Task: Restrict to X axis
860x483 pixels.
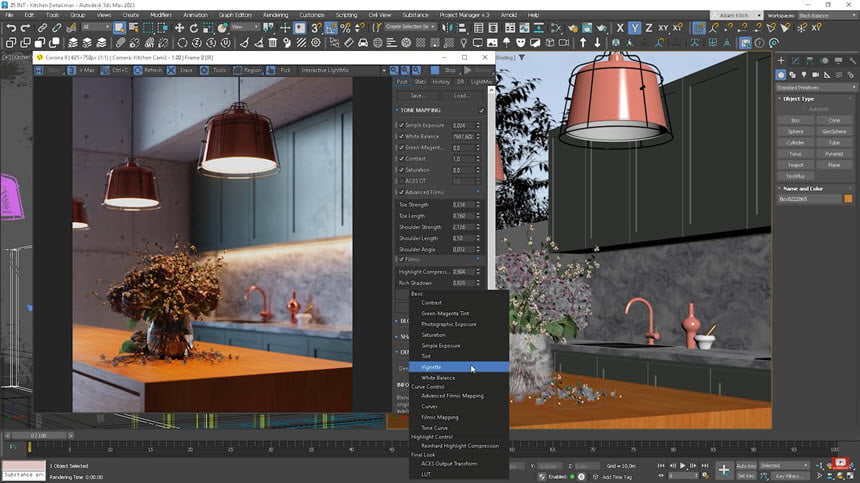Action: tap(620, 27)
